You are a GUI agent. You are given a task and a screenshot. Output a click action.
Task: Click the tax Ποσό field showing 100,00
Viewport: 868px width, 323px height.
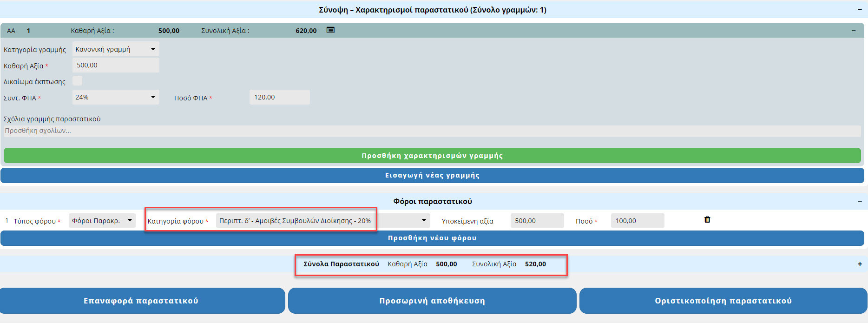pos(637,221)
